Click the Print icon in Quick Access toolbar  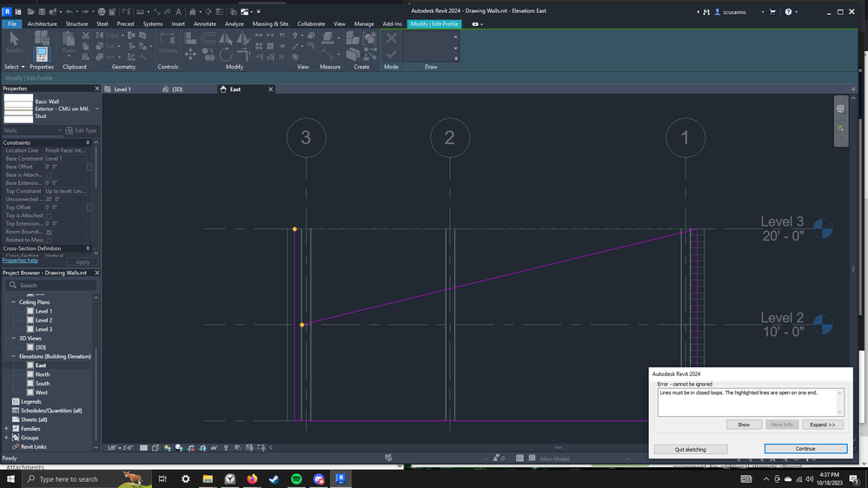[102, 11]
